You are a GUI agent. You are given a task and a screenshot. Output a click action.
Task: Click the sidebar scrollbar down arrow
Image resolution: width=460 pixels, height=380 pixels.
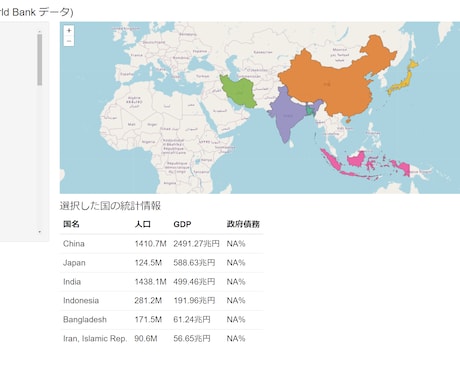[x=40, y=232]
